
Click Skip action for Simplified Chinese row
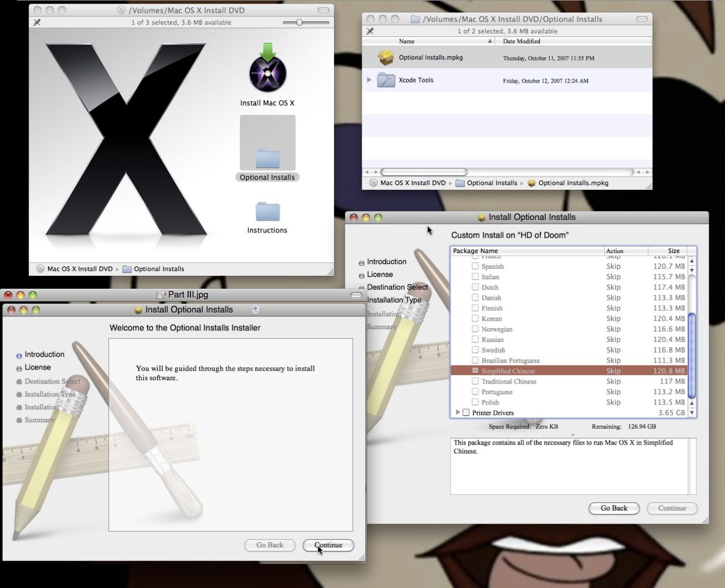click(613, 371)
